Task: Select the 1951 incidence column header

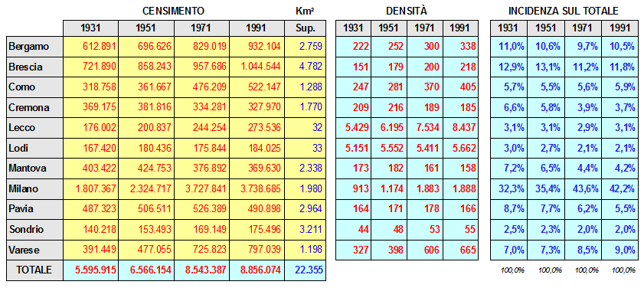Action: tap(546, 28)
